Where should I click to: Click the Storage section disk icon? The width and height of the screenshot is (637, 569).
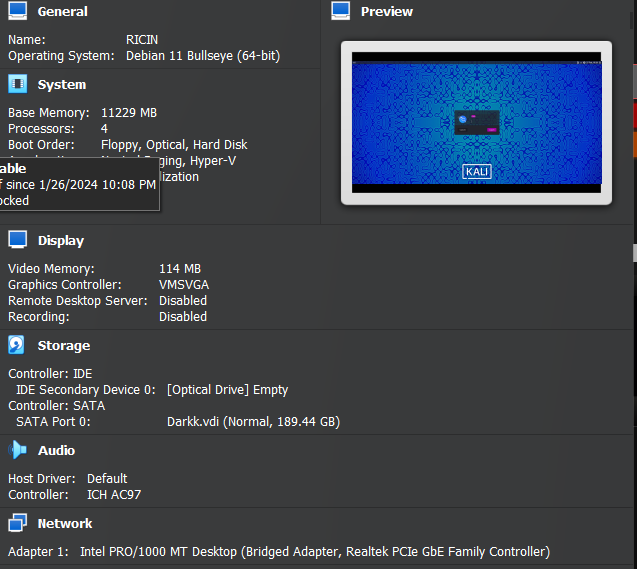coord(16,345)
